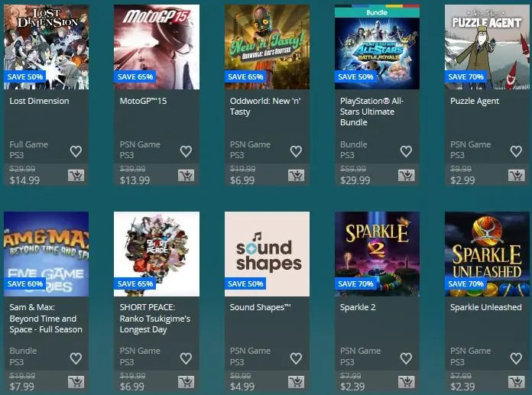The height and width of the screenshot is (395, 532).
Task: Wishlist Lost Dimension with heart icon
Action: (x=76, y=151)
